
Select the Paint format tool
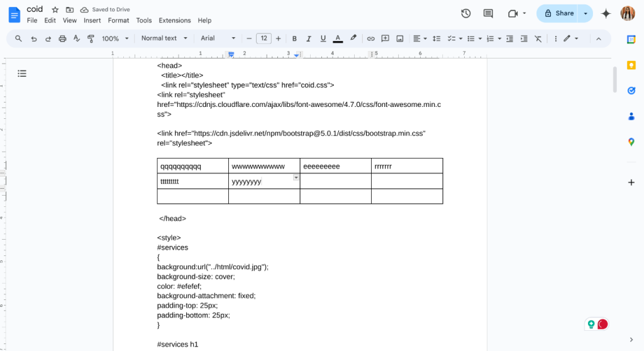click(x=91, y=38)
